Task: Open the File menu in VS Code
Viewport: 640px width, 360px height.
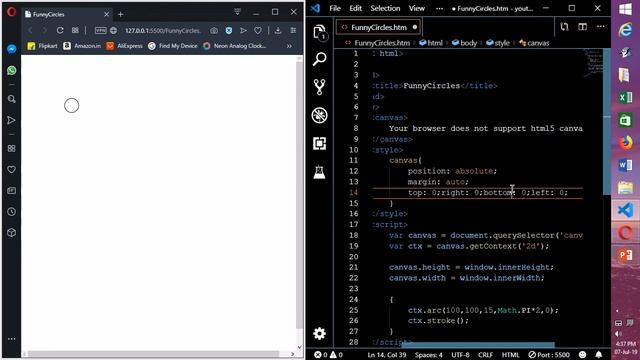Action: click(x=335, y=8)
